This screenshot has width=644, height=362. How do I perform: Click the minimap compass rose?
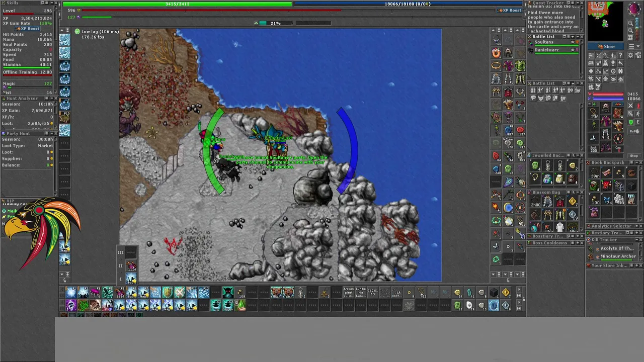(634, 9)
